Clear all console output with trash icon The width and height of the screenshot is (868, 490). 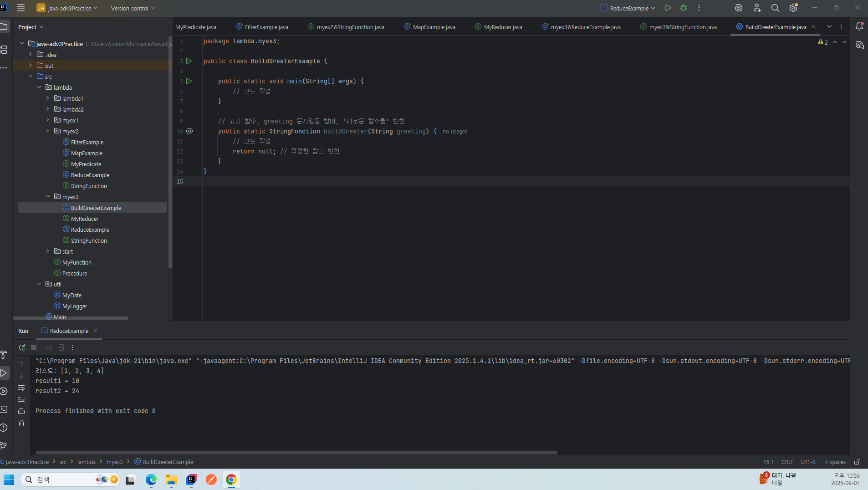(x=21, y=423)
